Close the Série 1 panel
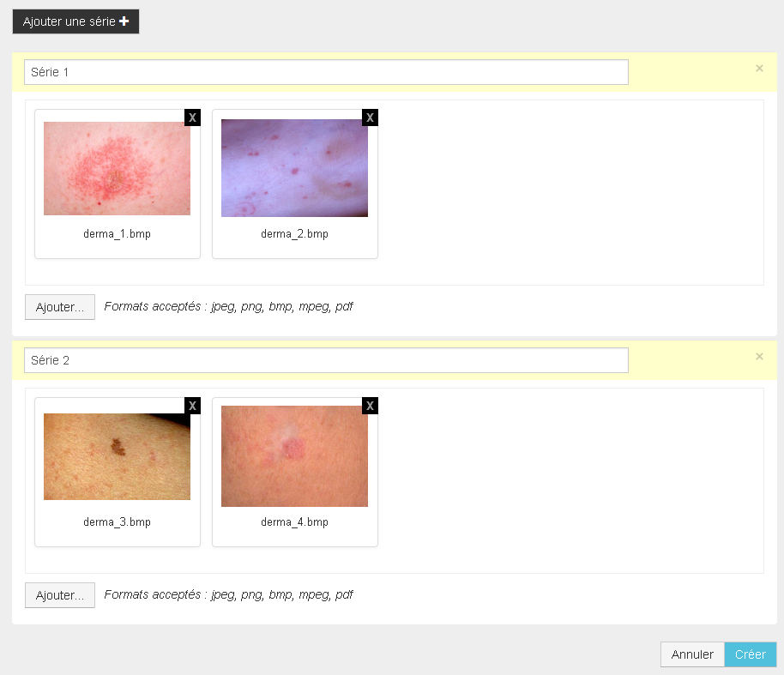The width and height of the screenshot is (784, 675). click(x=759, y=69)
